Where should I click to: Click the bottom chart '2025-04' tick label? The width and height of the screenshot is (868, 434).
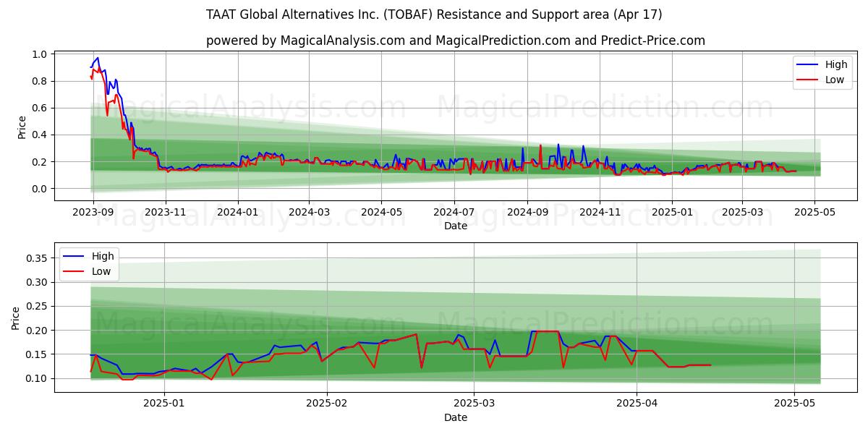click(x=637, y=404)
